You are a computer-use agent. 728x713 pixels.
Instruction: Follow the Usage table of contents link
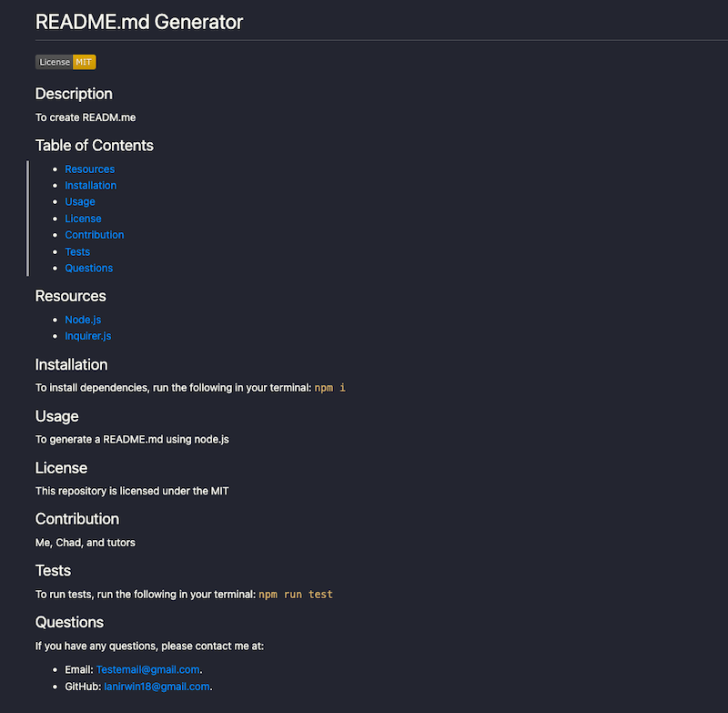coord(80,202)
